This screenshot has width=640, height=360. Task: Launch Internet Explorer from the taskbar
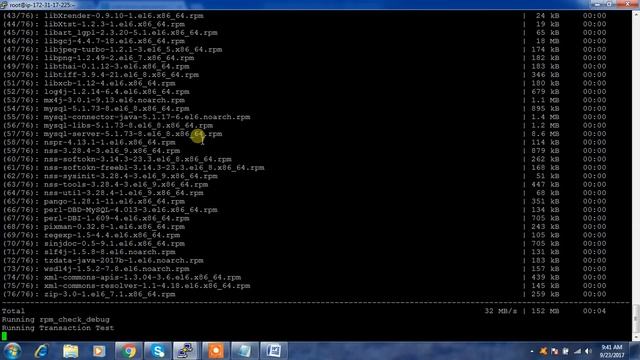41,351
